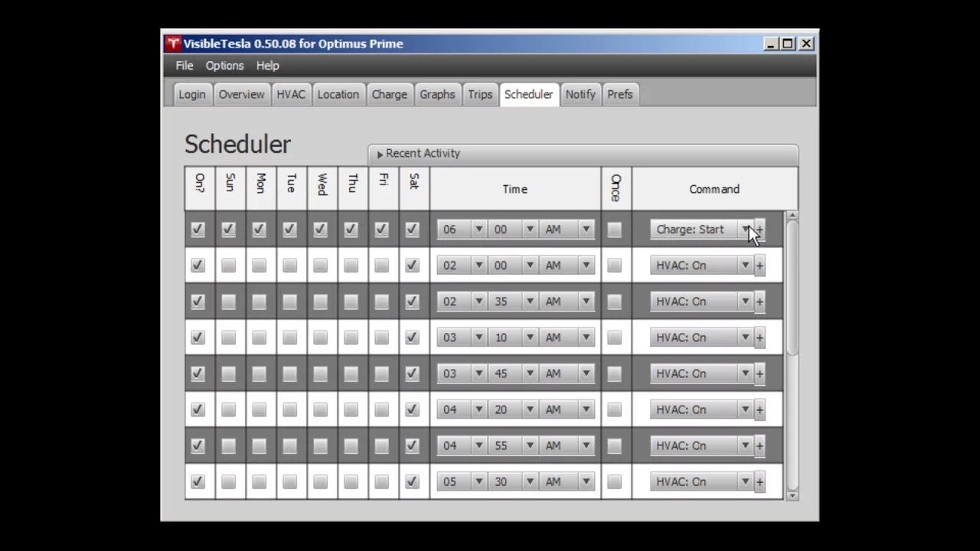This screenshot has width=980, height=551.
Task: Select the Scheduler tab
Action: tap(528, 94)
